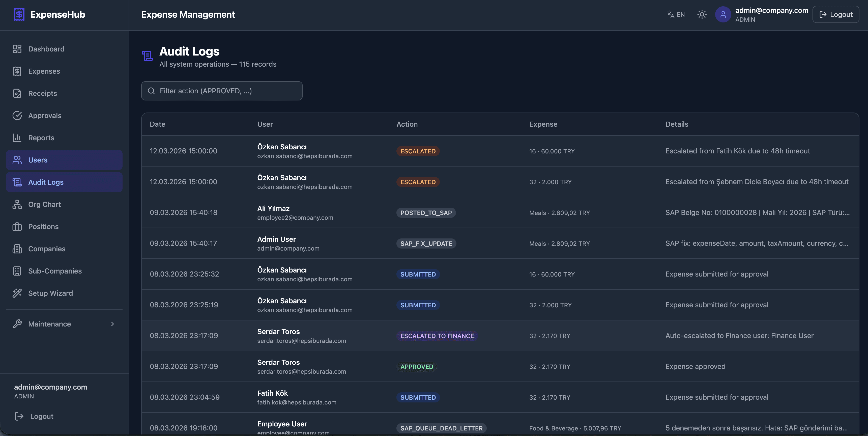Image resolution: width=868 pixels, height=436 pixels.
Task: Toggle light theme with the sun icon
Action: (x=702, y=14)
